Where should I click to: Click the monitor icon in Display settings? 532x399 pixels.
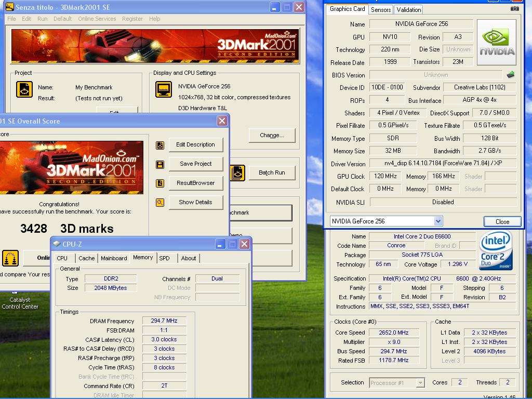164,89
